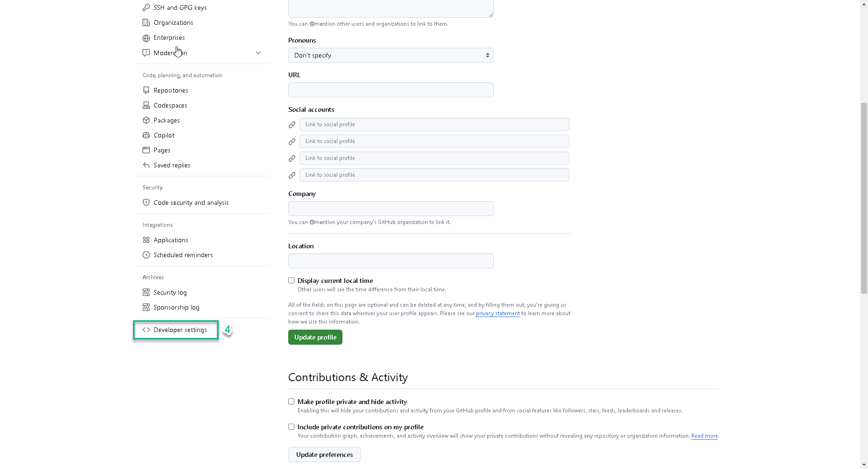Click the Packages box icon
Viewport: 868px width, 469px height.
pos(146,120)
